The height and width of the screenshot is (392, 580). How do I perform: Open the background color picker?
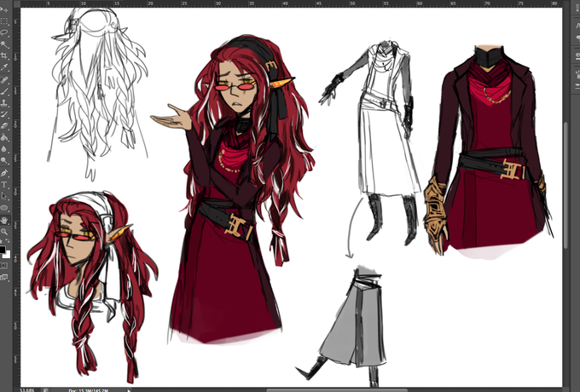click(7, 254)
